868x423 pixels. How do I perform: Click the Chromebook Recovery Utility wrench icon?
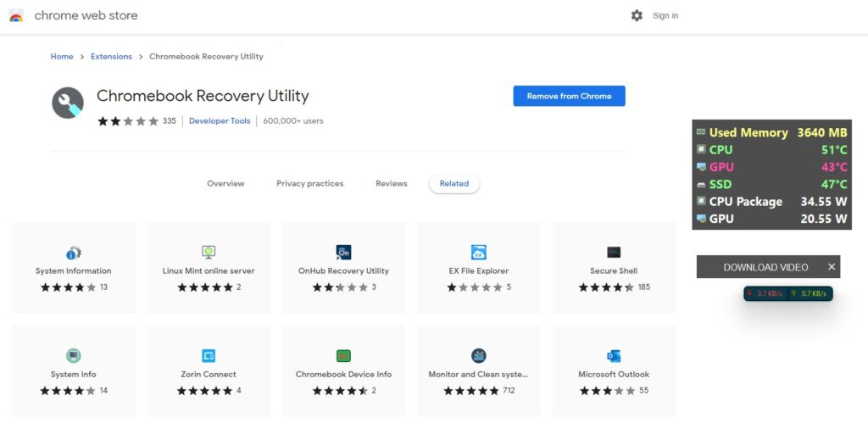68,103
